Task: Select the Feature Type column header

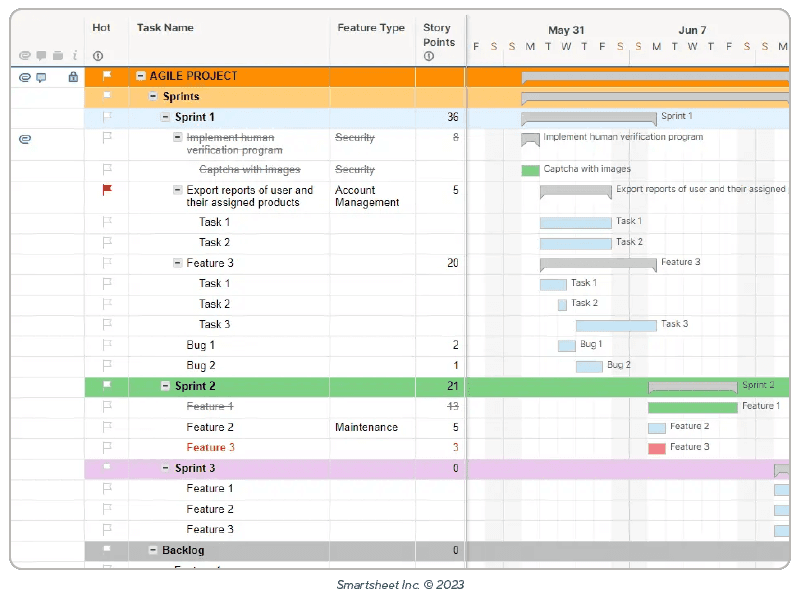Action: (371, 28)
